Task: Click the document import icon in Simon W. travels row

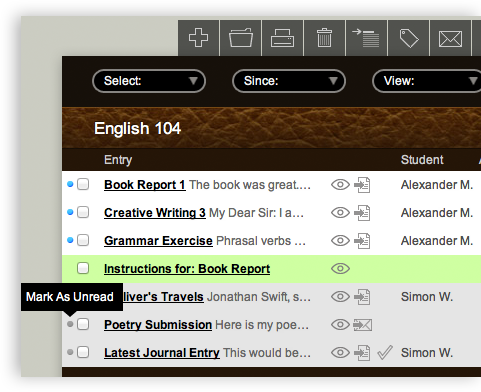Action: (x=362, y=297)
